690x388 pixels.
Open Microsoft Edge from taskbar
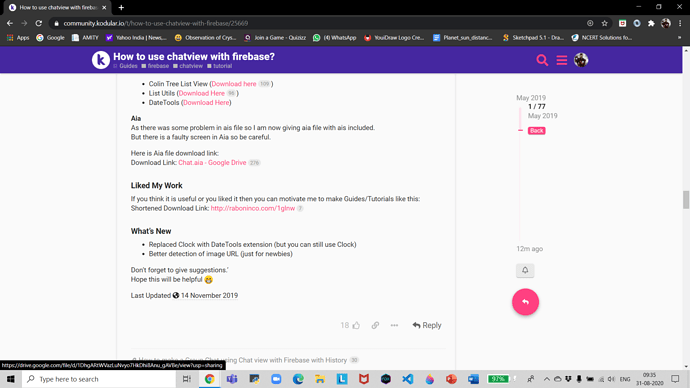coord(298,379)
